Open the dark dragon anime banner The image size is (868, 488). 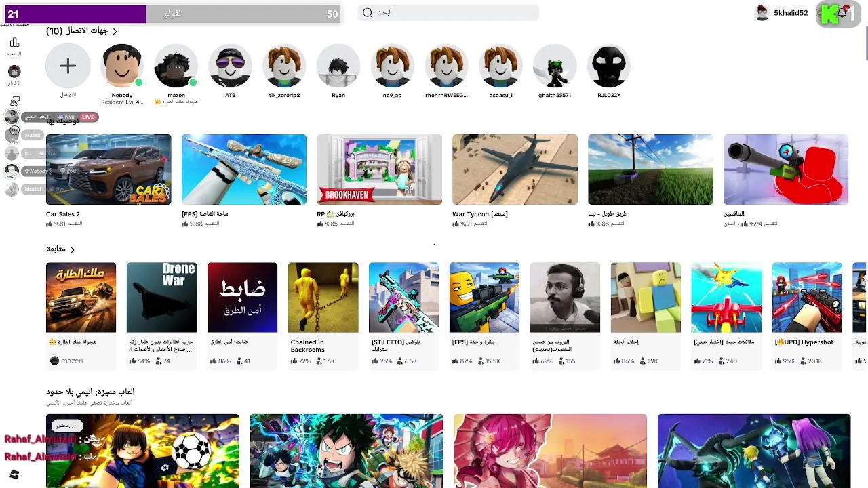(x=754, y=451)
